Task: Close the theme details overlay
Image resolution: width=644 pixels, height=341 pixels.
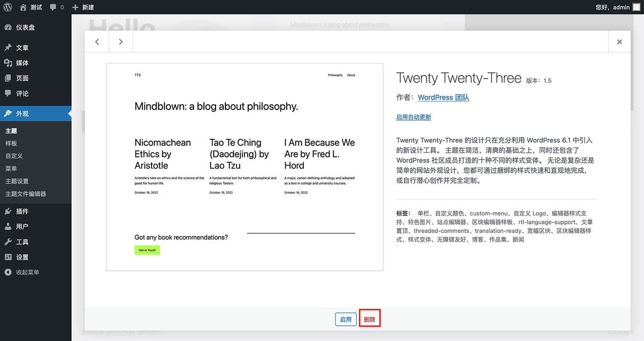Action: (619, 42)
